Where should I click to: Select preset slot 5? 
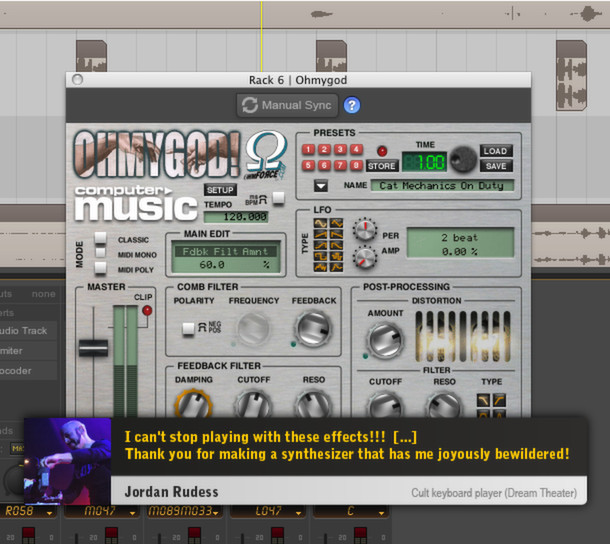point(308,165)
